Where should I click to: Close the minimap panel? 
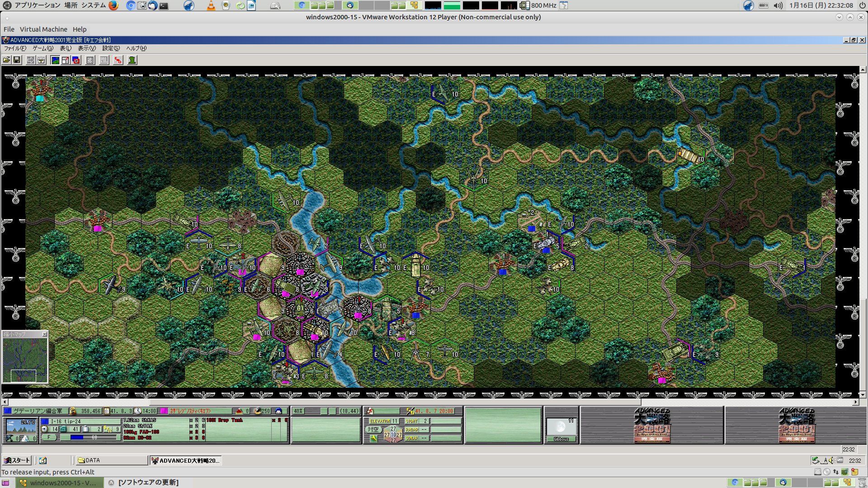44,334
